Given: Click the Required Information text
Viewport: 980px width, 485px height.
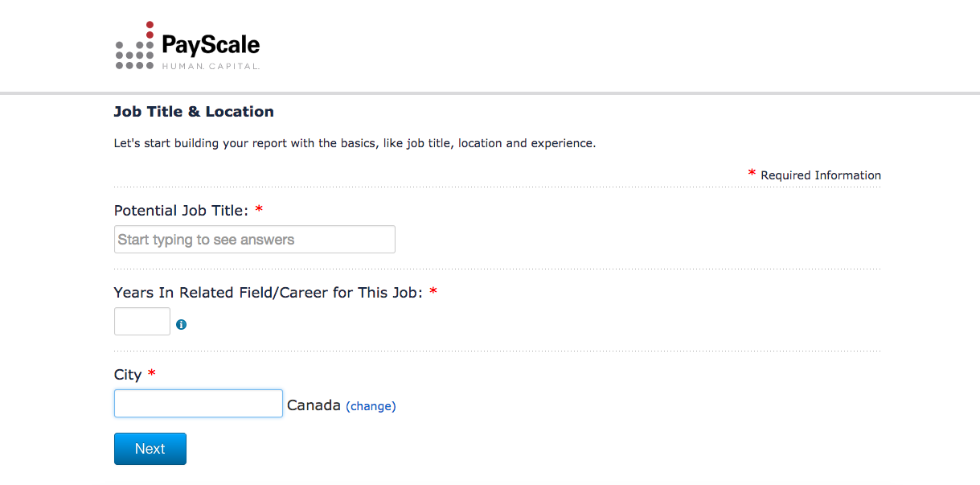Looking at the screenshot, I should [x=821, y=175].
